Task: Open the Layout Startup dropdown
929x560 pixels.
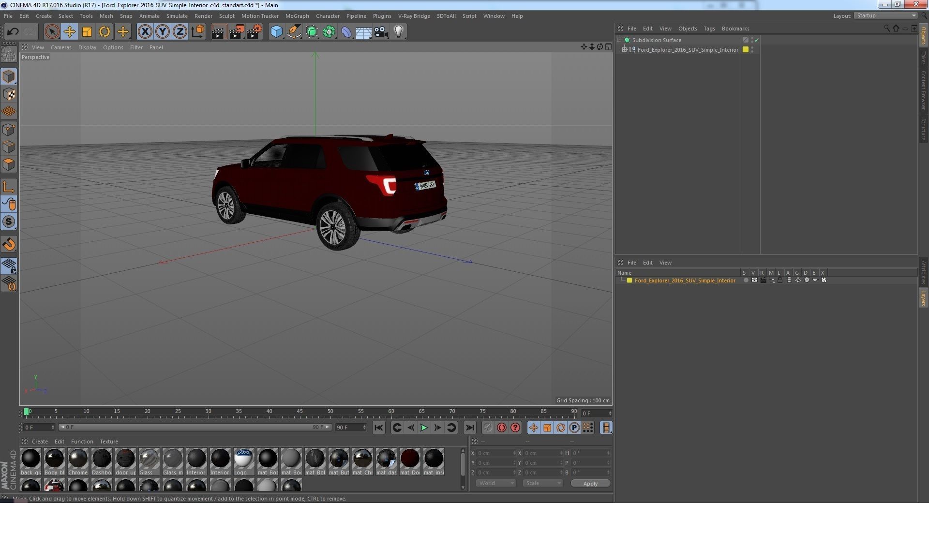Action: click(885, 16)
